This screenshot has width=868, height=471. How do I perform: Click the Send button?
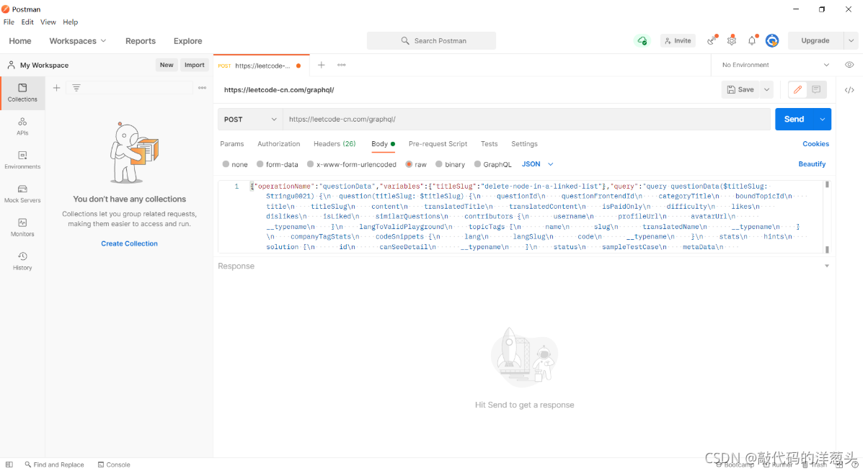794,120
